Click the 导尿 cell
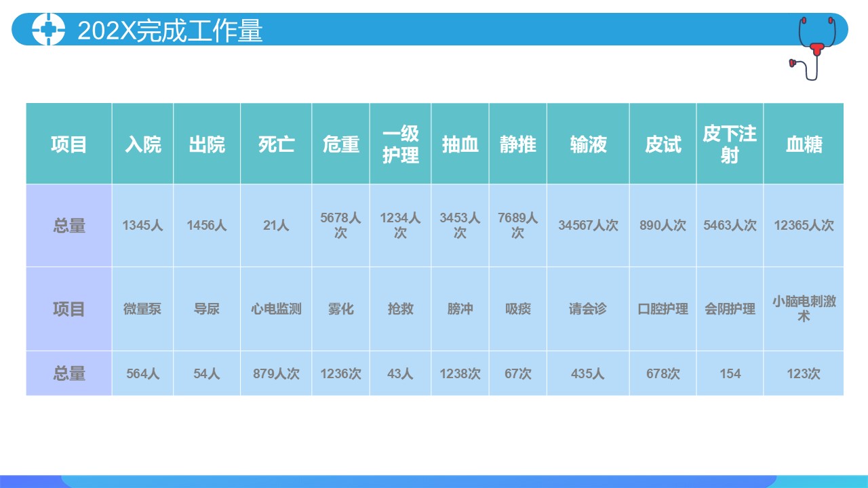This screenshot has width=868, height=488. [207, 309]
